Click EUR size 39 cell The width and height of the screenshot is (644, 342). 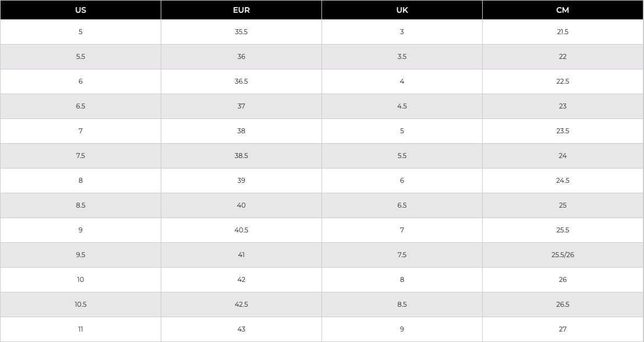[241, 181]
